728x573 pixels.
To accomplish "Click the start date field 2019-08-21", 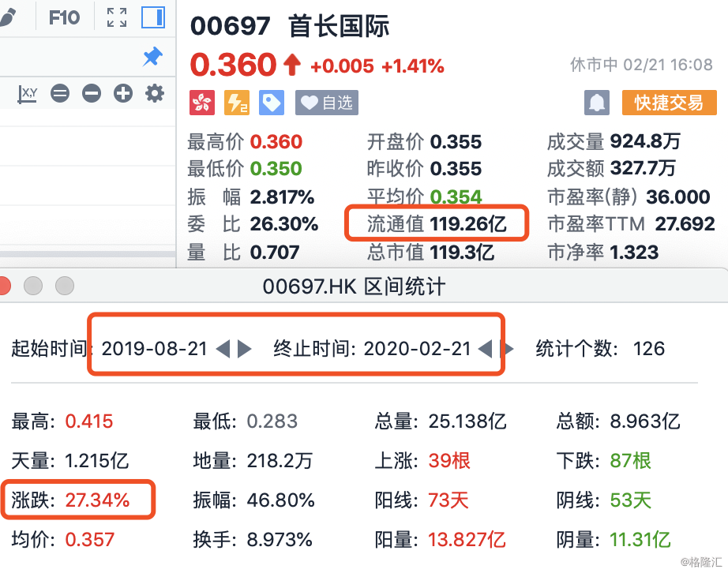I will pos(154,349).
